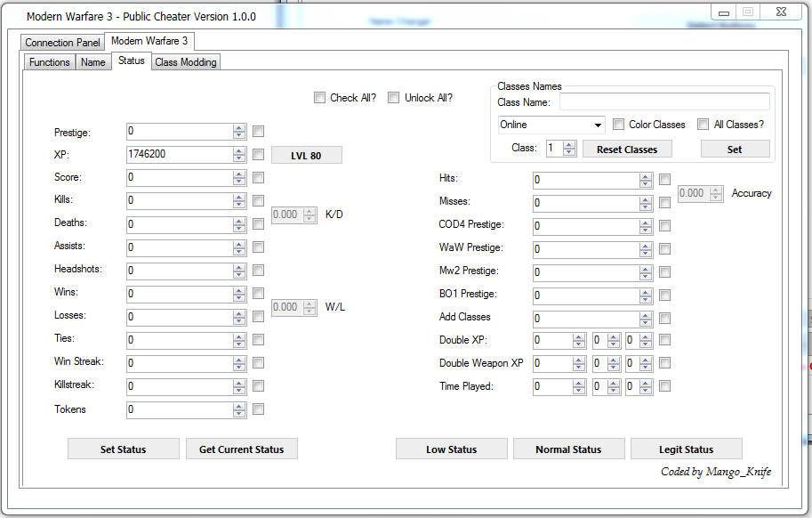Click the first Time Played spinner arrows
812x518 pixels.
(x=579, y=386)
